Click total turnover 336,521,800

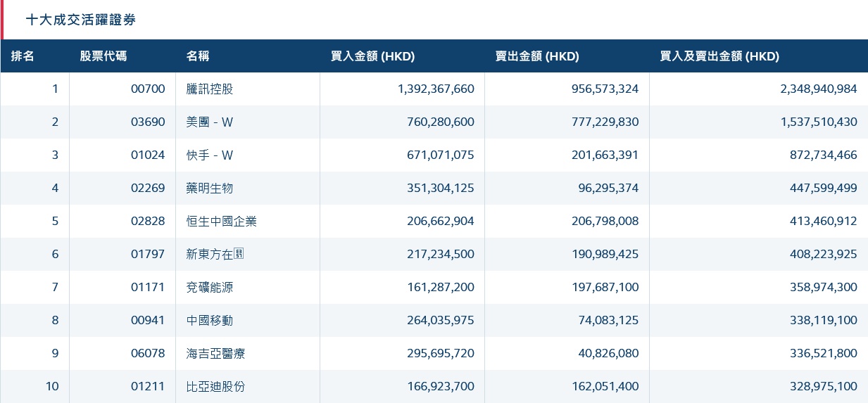[824, 354]
